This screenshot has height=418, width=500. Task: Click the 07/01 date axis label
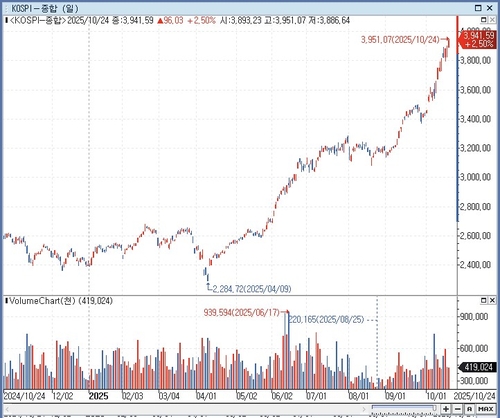tap(317, 396)
